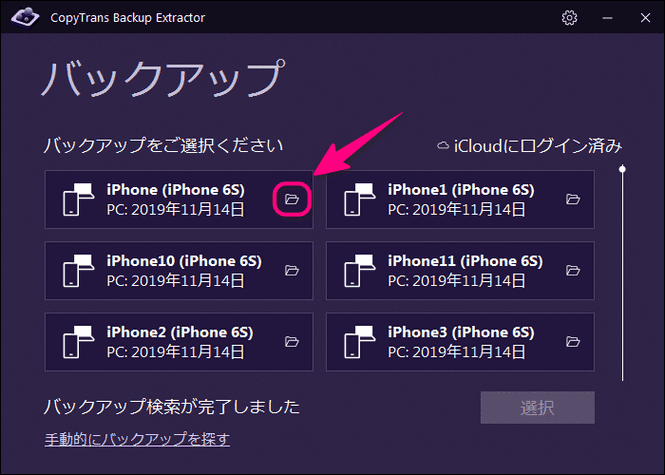This screenshot has height=475, width=665.
Task: Click the grayed 選択 button
Action: 537,408
